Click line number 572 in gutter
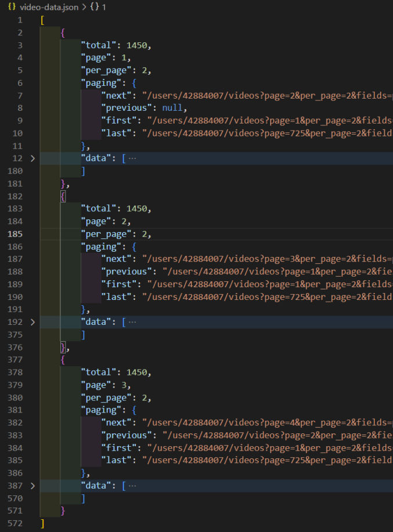This screenshot has height=532, width=393. click(15, 523)
